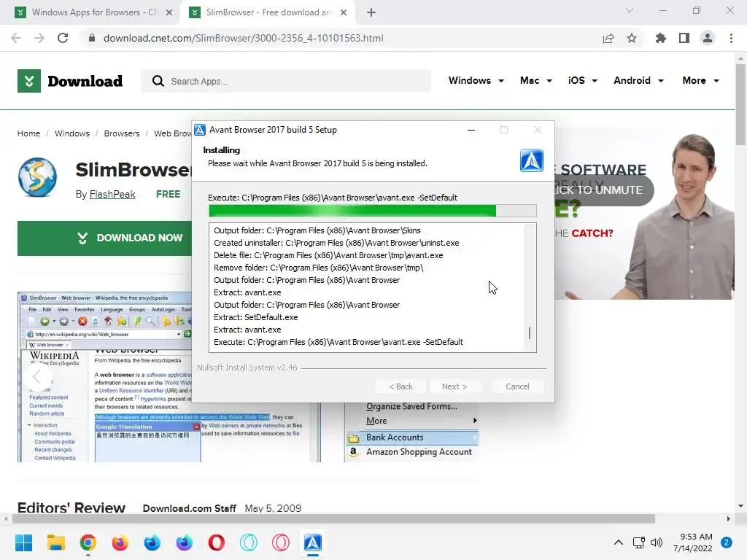Go to the Windows breadcrumb

click(72, 133)
